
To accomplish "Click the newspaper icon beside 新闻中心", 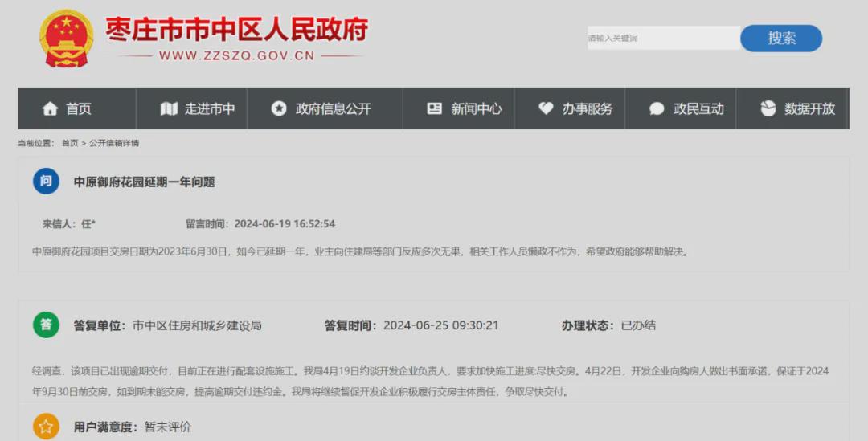I will 435,108.
